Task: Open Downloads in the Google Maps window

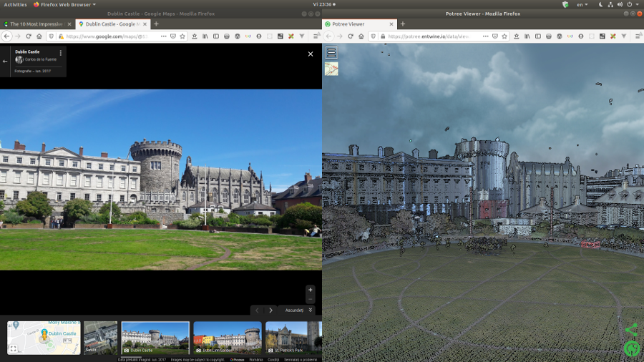Action: click(x=194, y=36)
